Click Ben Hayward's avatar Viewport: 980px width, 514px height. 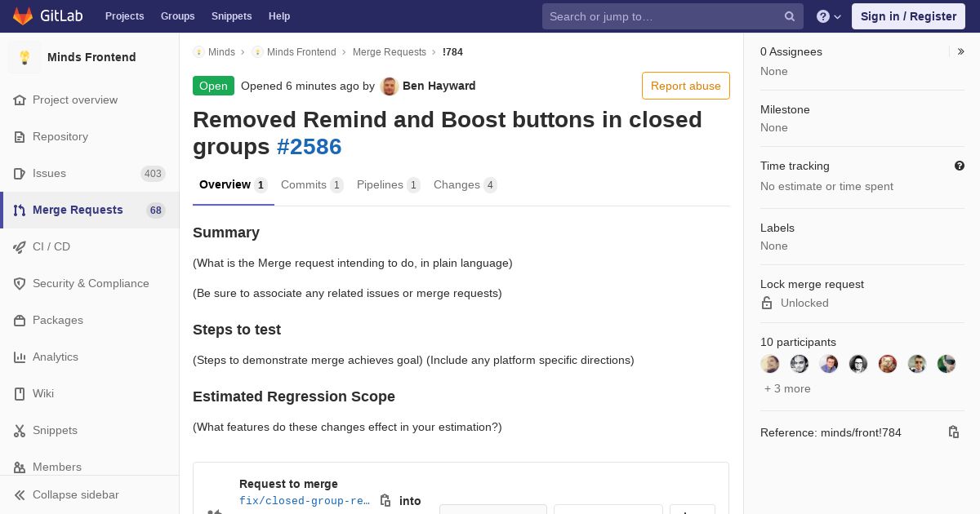tap(390, 86)
